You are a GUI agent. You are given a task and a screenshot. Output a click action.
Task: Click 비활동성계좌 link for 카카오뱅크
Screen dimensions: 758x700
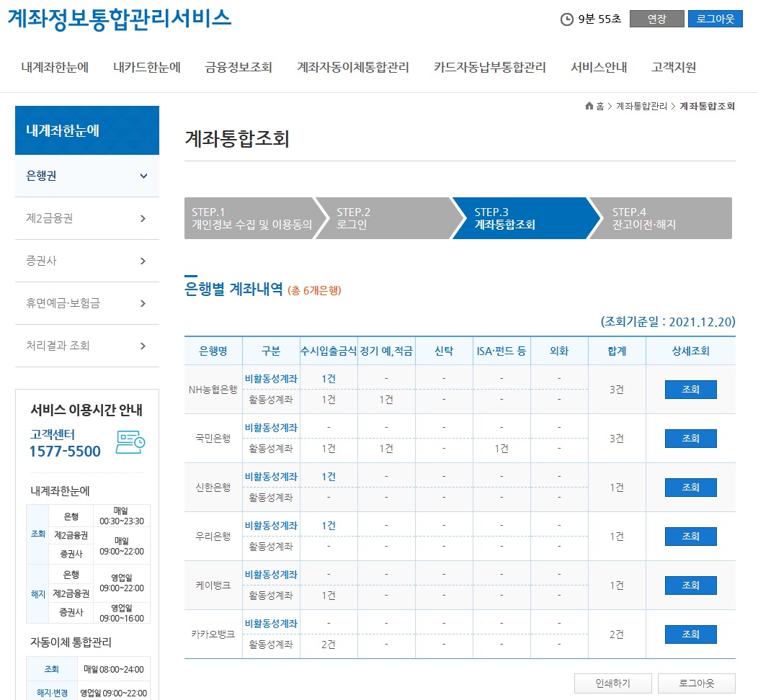click(x=271, y=624)
